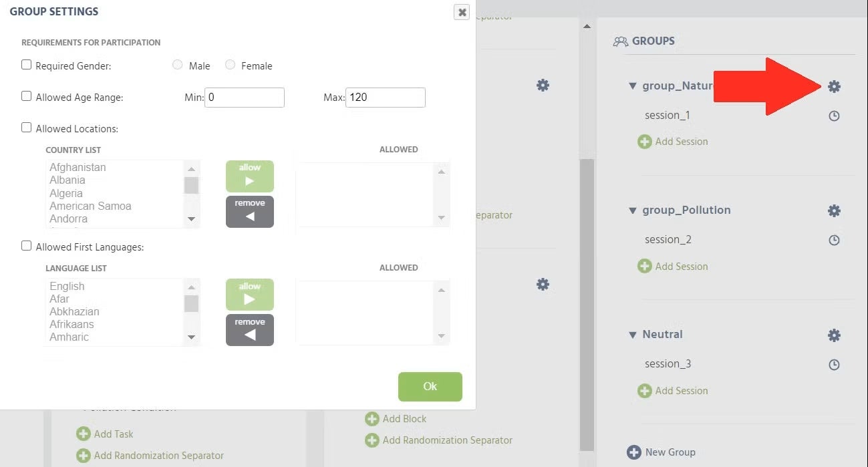868x467 pixels.
Task: Enable the Allowed First Languages checkbox
Action: coord(27,245)
